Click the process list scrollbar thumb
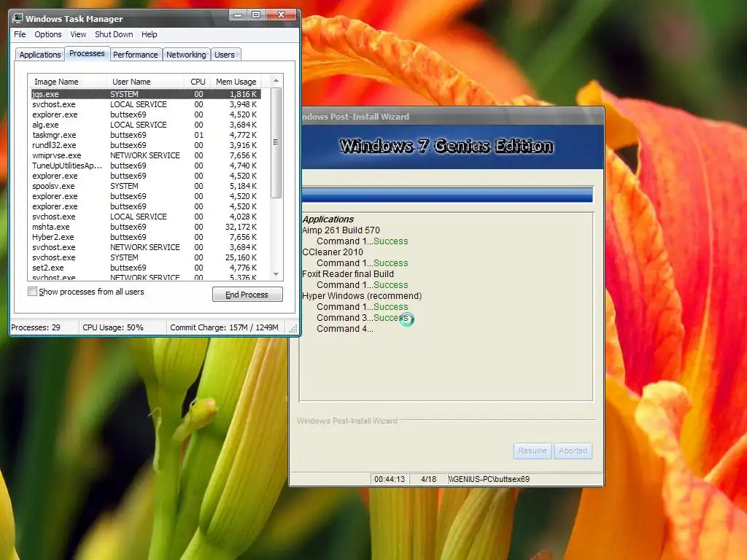The image size is (747, 560). [276, 142]
